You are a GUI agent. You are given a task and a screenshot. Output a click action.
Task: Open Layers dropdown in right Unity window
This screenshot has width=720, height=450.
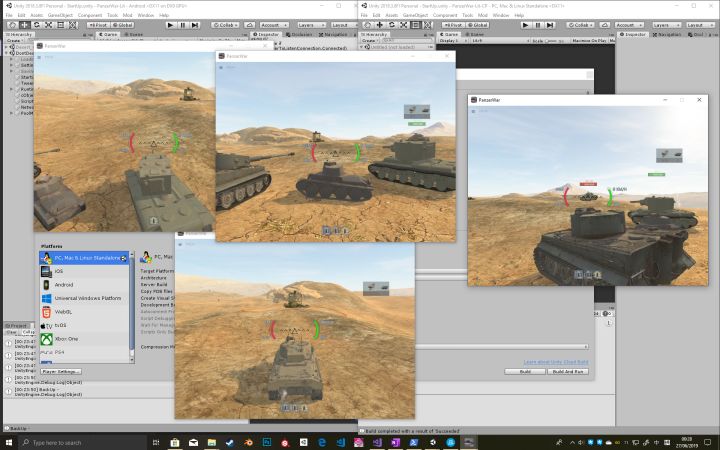[666, 25]
